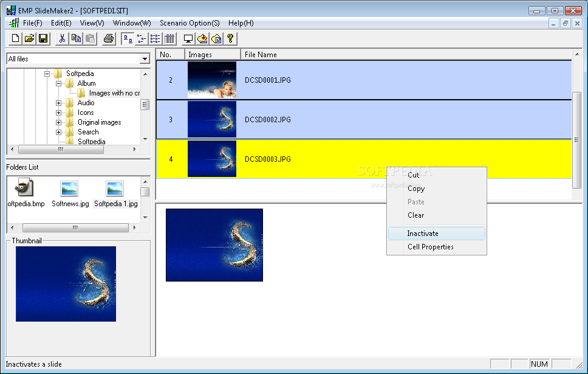Image resolution: width=588 pixels, height=374 pixels.
Task: Click the file list horizontal scrollbar thumb
Action: coord(75,227)
